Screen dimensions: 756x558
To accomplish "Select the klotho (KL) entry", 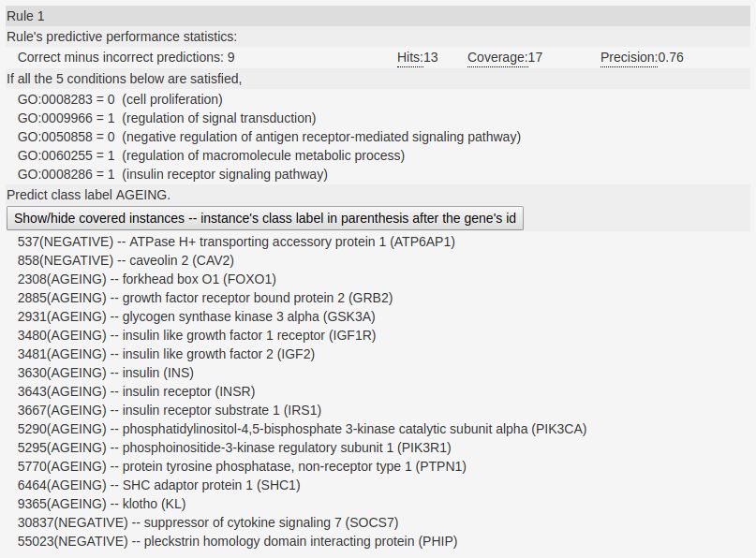I will click(102, 504).
